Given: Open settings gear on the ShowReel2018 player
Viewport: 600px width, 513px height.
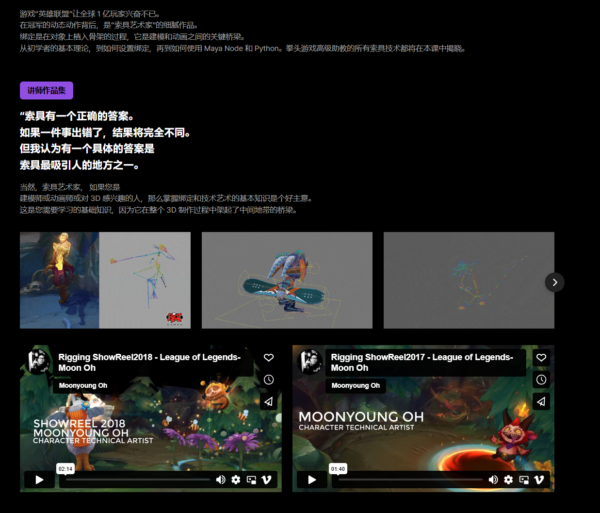Looking at the screenshot, I should click(236, 480).
